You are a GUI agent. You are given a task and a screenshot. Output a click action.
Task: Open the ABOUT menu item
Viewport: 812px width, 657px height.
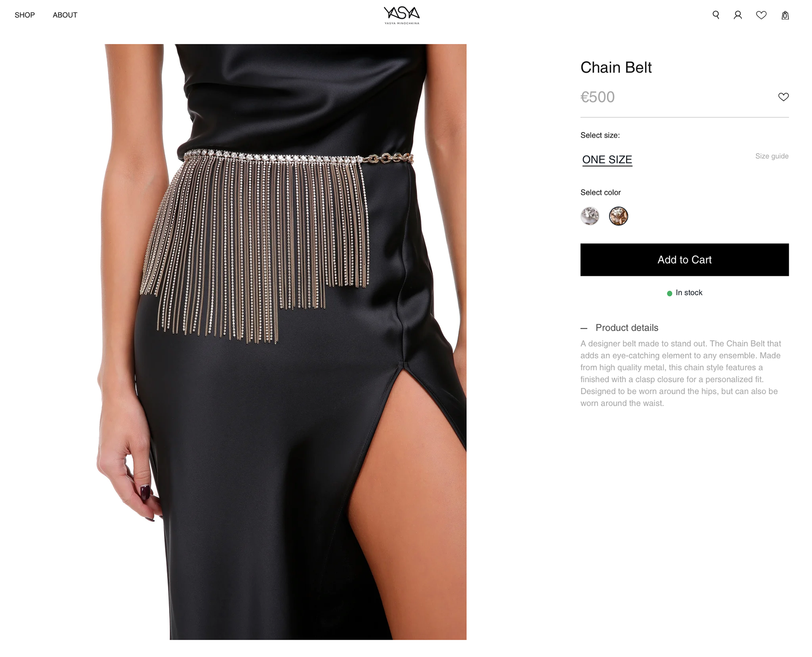pos(65,15)
